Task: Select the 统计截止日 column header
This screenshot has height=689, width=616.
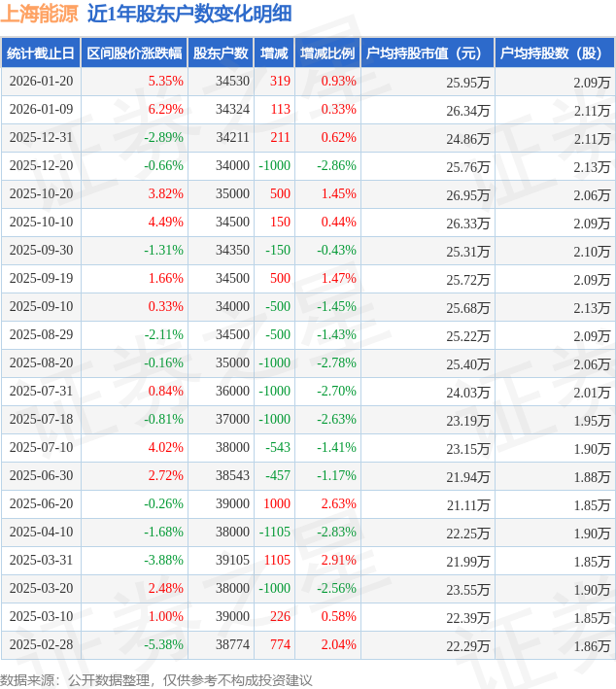Action: click(40, 53)
